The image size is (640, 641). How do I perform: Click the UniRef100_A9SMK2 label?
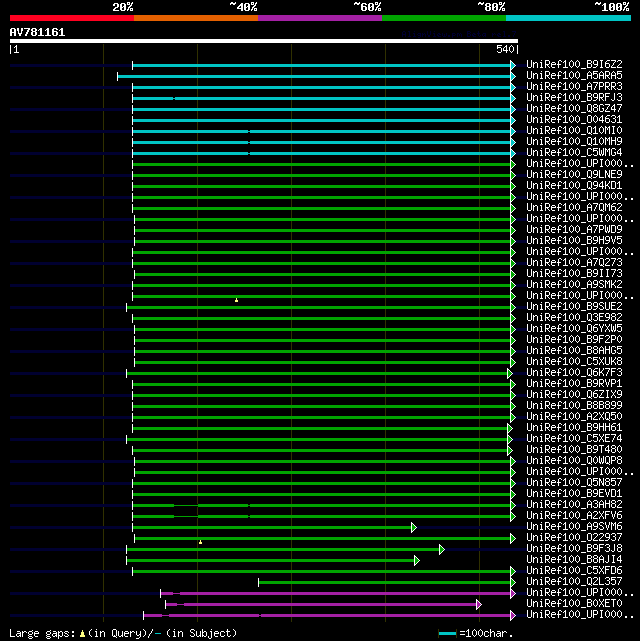574,285
